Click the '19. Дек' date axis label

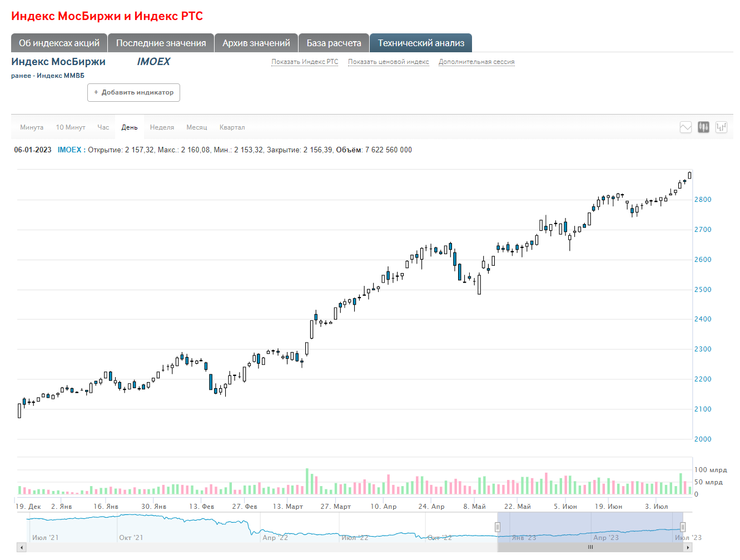tap(28, 507)
